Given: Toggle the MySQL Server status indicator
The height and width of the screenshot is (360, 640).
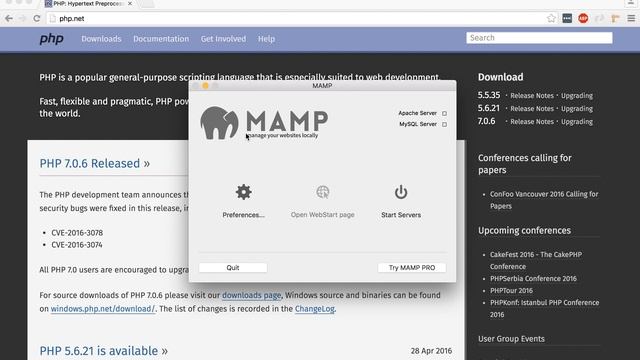Looking at the screenshot, I should pos(444,124).
